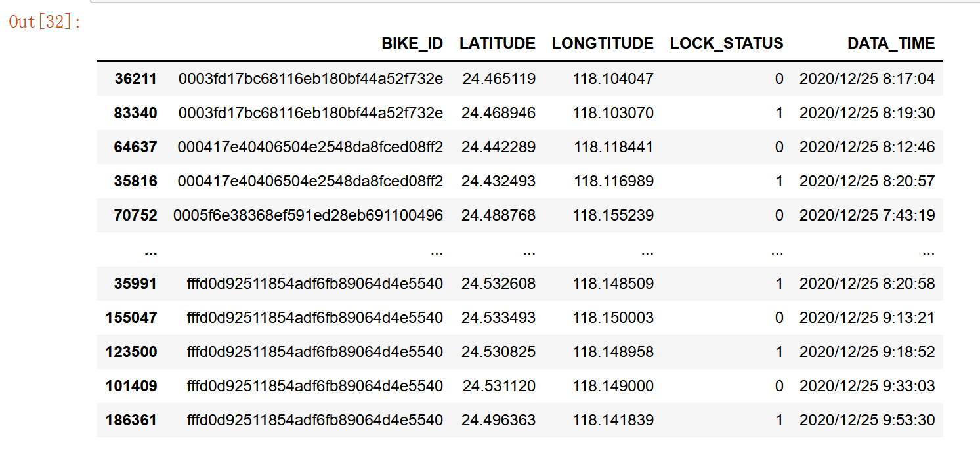The height and width of the screenshot is (449, 980).
Task: Click the timestamp 2020/12/25 8:17:04
Action: 867,79
